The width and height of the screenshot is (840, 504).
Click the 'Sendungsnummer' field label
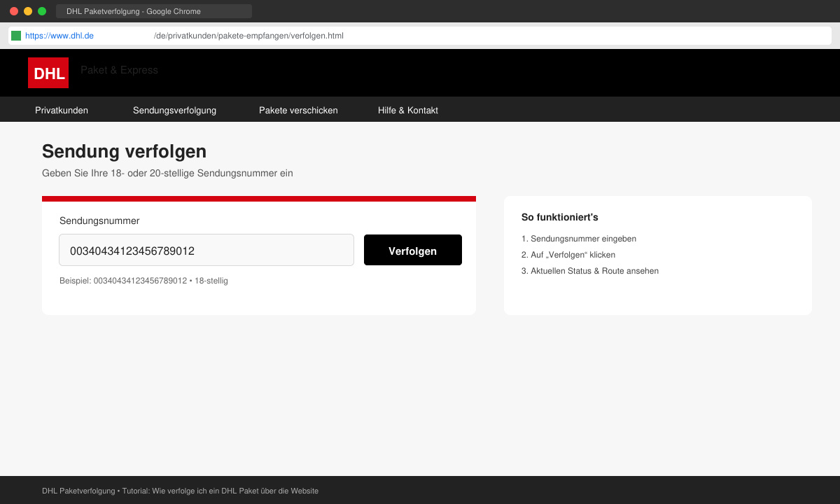(99, 220)
